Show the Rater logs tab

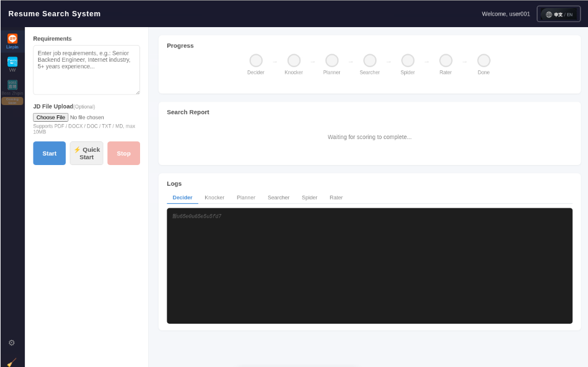point(336,197)
